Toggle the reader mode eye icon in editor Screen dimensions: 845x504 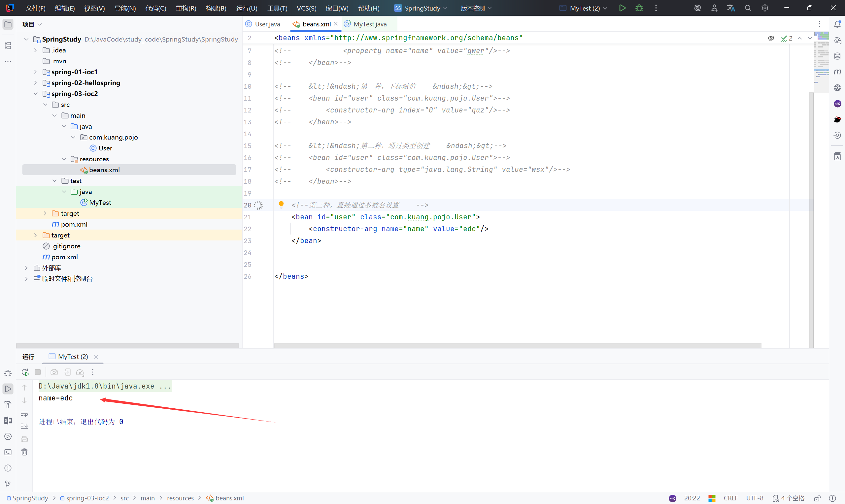pos(771,38)
